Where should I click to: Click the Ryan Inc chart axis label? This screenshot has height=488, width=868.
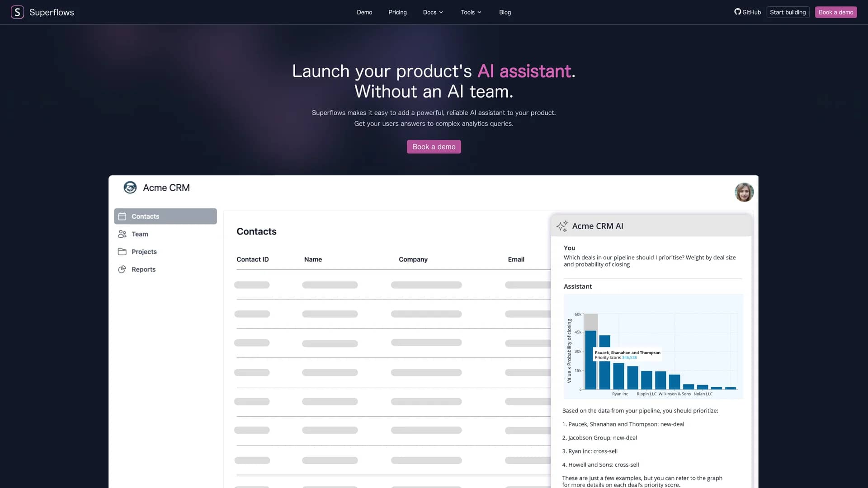(620, 394)
